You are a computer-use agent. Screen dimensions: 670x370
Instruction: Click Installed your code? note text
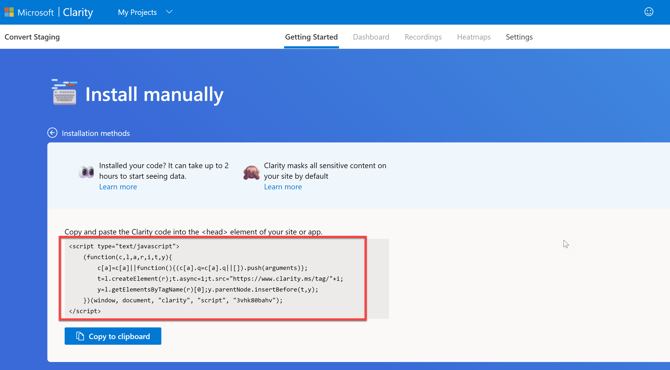pyautogui.click(x=164, y=171)
